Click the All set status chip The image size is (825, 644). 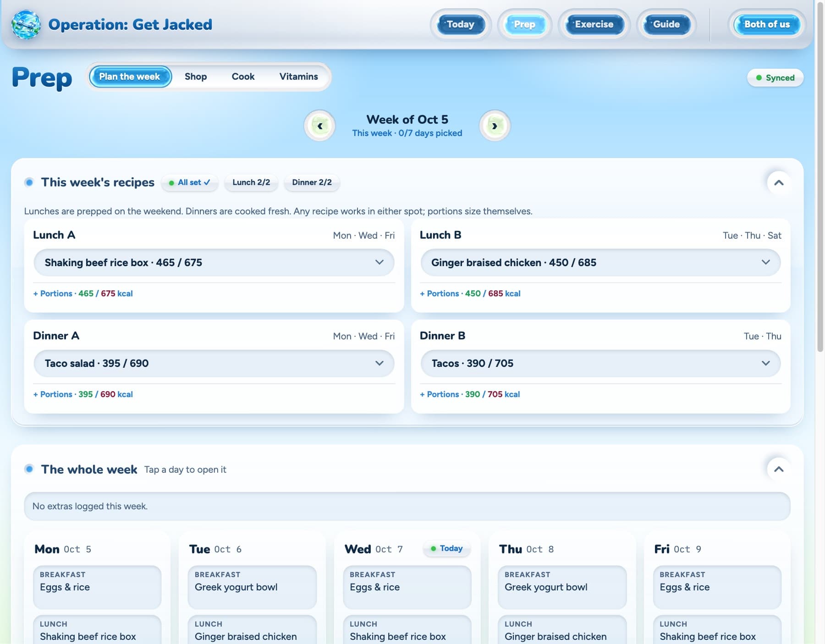tap(190, 182)
